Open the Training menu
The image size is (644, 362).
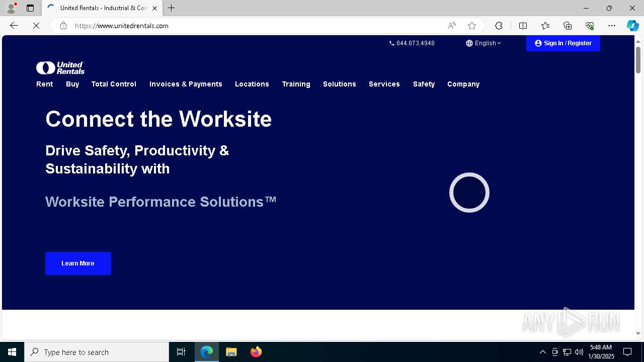pos(296,84)
